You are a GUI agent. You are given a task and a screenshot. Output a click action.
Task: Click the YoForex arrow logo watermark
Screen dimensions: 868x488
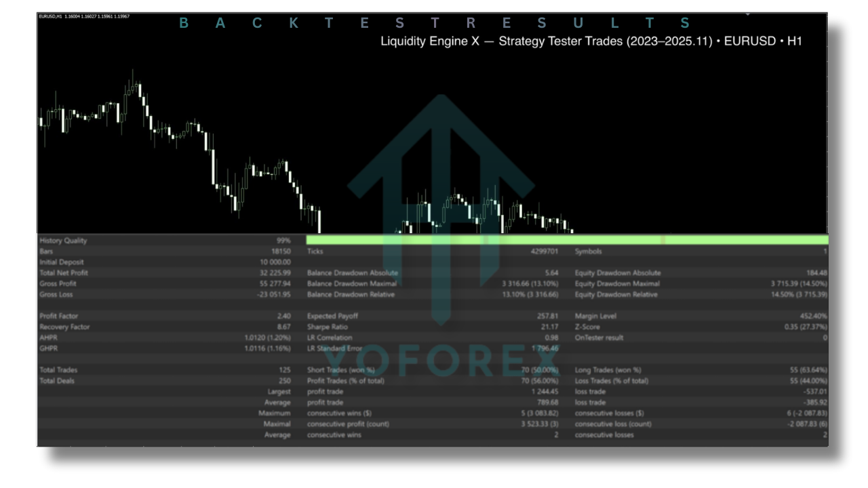click(x=441, y=203)
